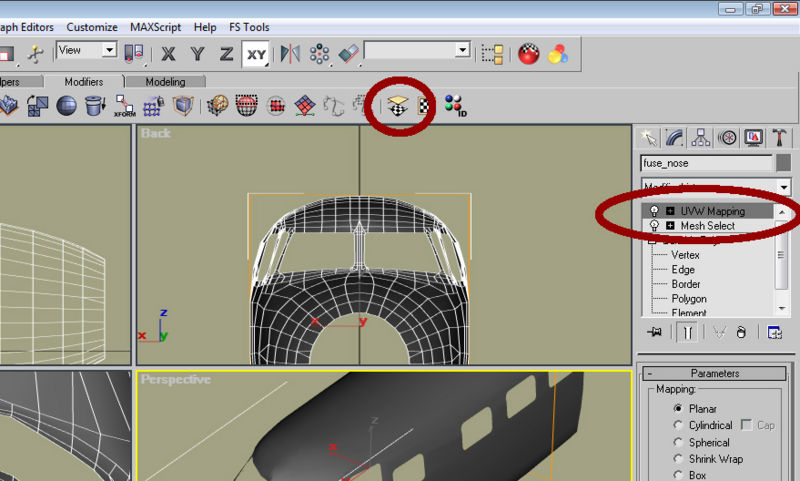
Task: Select Cylindrical mapping radio button
Action: pyautogui.click(x=678, y=425)
